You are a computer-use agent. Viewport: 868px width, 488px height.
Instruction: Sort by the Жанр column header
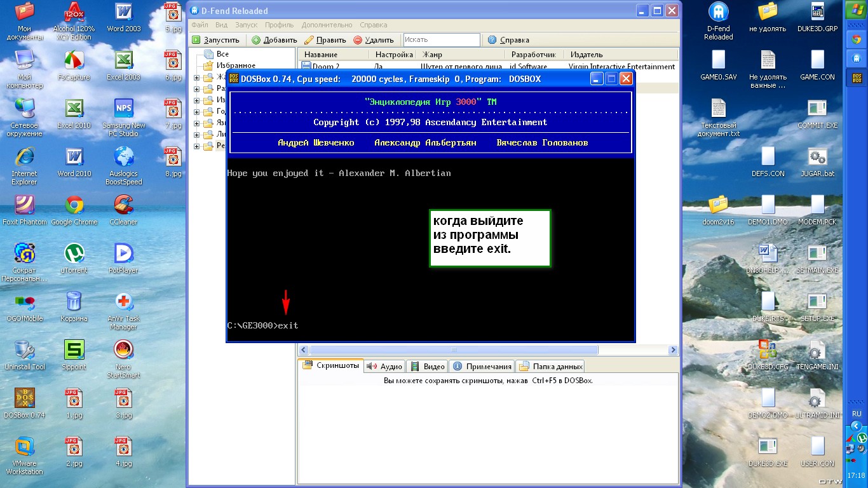461,55
